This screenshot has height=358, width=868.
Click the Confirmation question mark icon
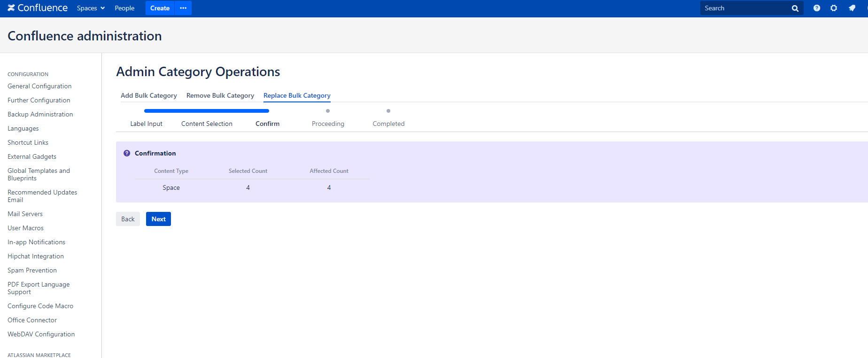coord(127,153)
